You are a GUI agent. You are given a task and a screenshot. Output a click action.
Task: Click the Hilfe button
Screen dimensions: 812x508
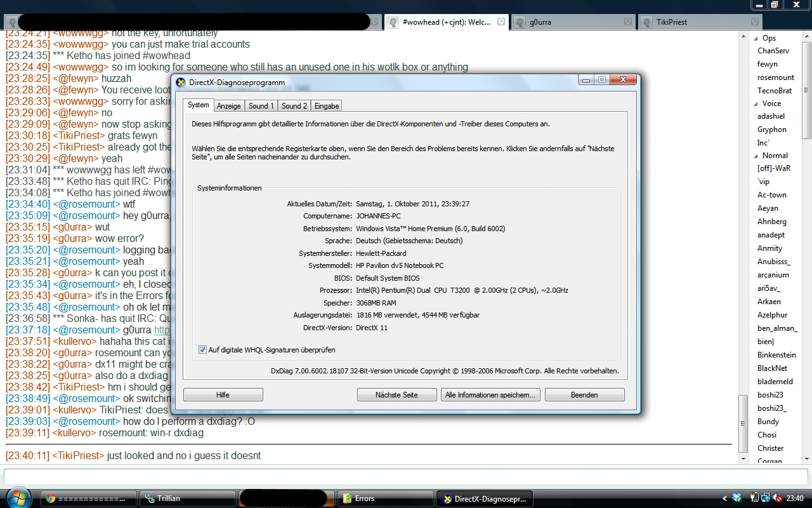[223, 395]
